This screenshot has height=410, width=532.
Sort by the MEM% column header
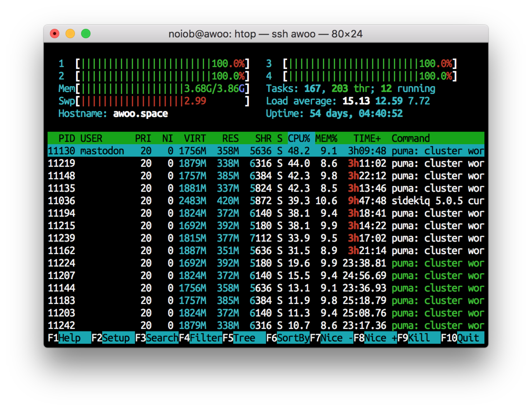pyautogui.click(x=326, y=138)
